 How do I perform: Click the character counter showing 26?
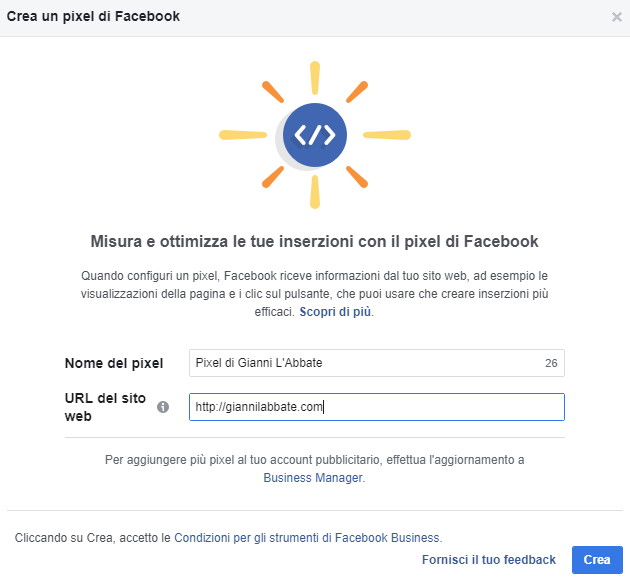[x=551, y=363]
